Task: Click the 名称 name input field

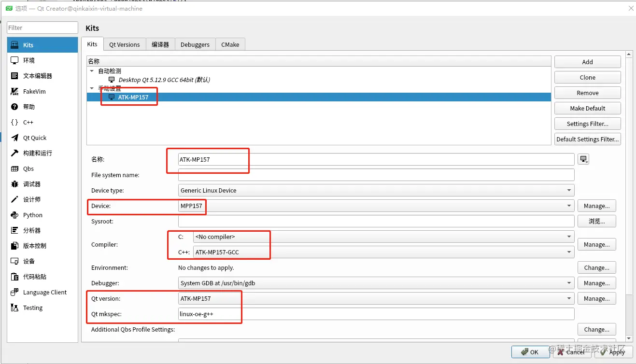Action: 376,159
